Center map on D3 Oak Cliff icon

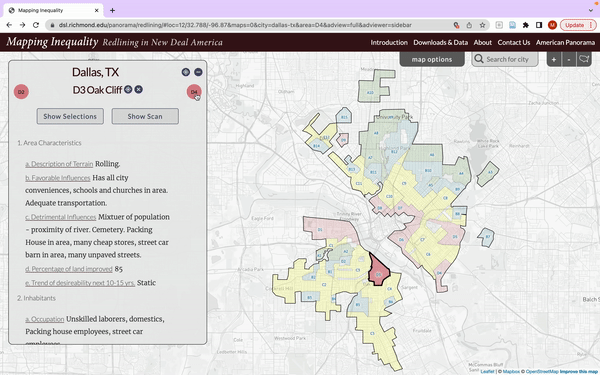(x=128, y=89)
